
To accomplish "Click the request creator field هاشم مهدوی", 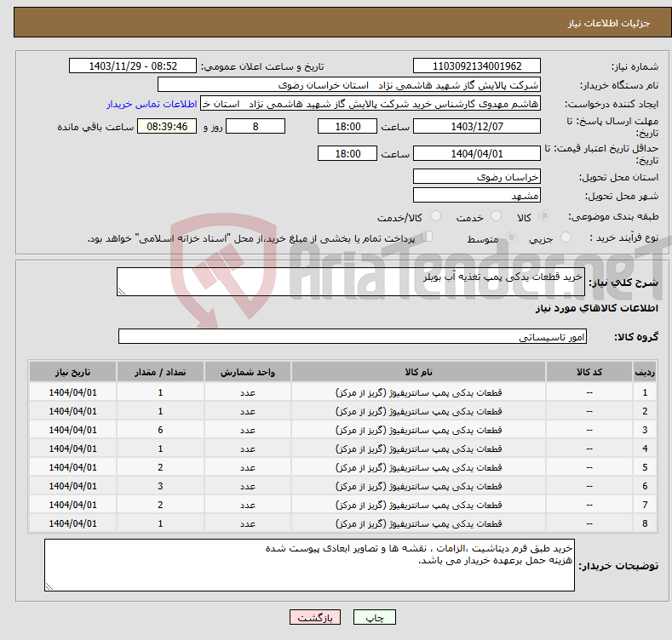I will pyautogui.click(x=370, y=104).
